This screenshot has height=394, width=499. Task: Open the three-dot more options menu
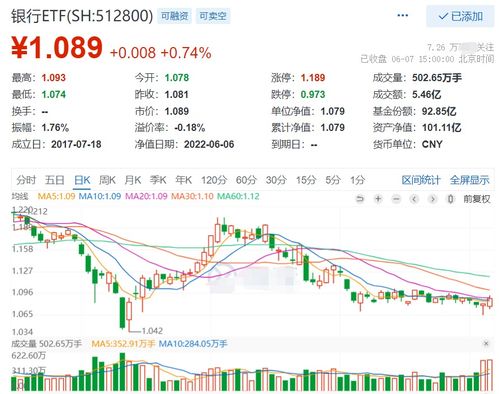[x=403, y=15]
